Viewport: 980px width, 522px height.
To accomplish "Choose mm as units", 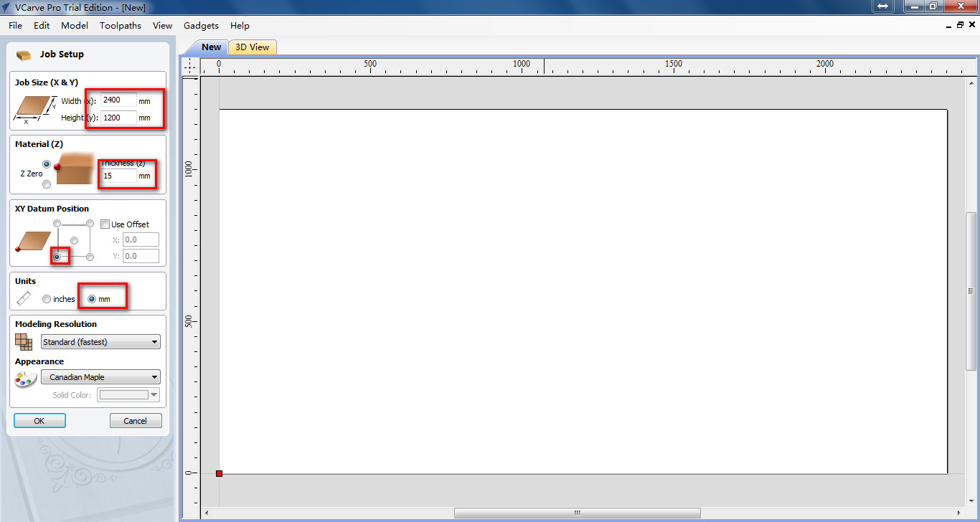I will pos(92,299).
